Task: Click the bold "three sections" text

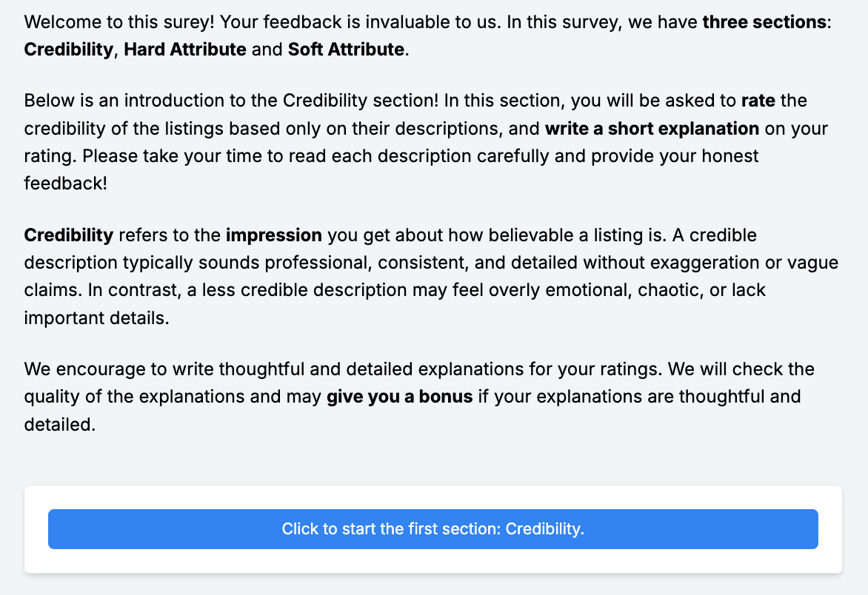Action: pyautogui.click(x=764, y=22)
